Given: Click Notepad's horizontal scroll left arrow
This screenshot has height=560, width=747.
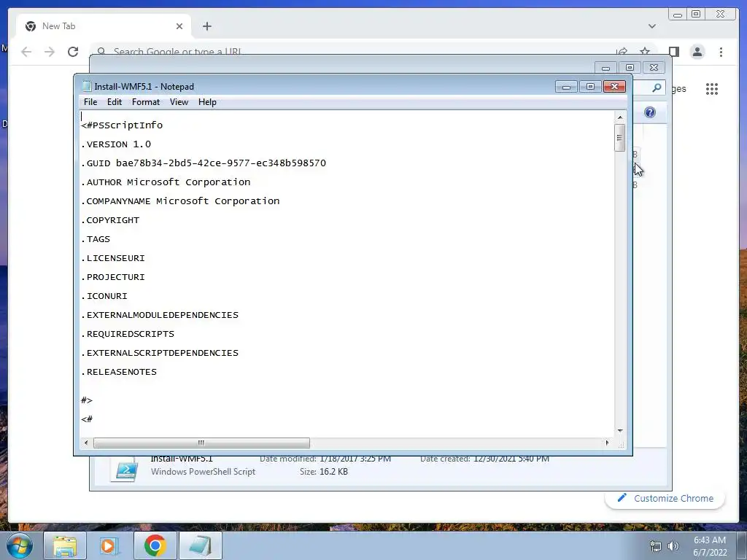Looking at the screenshot, I should tap(86, 443).
